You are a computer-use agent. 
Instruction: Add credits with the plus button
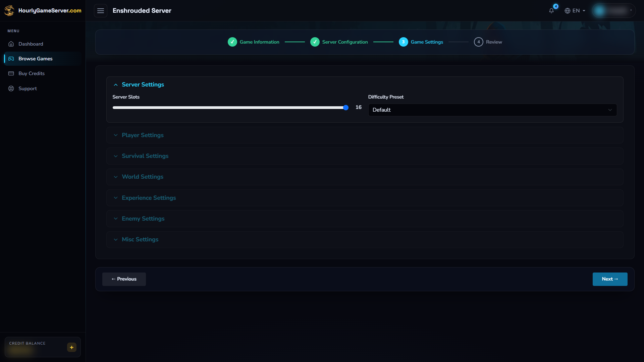tap(72, 347)
